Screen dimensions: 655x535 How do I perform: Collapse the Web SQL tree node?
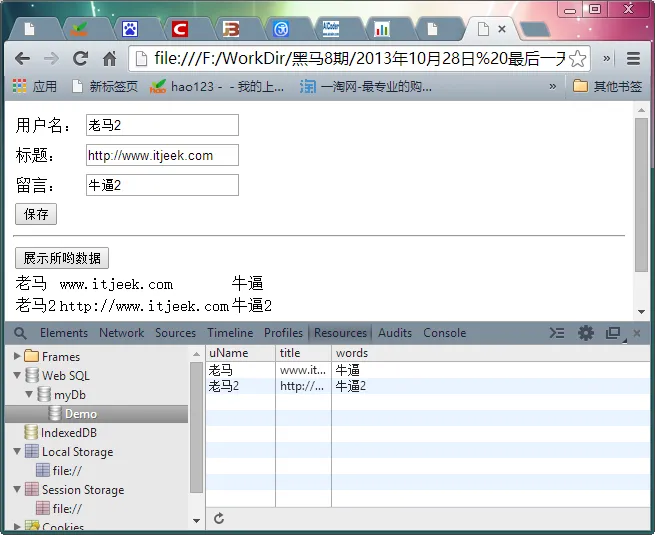click(17, 376)
